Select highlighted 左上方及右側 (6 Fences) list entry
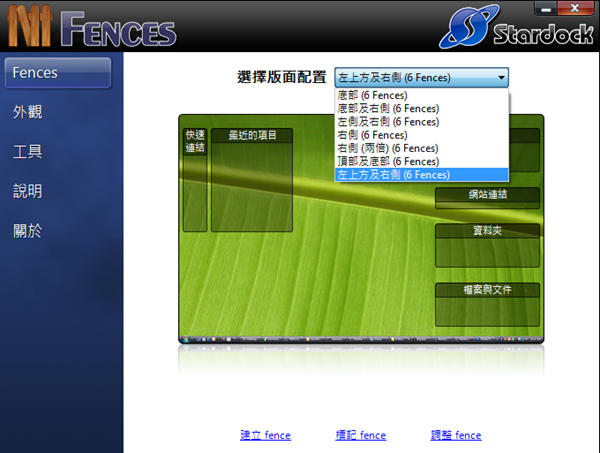Image resolution: width=600 pixels, height=453 pixels. coord(421,174)
